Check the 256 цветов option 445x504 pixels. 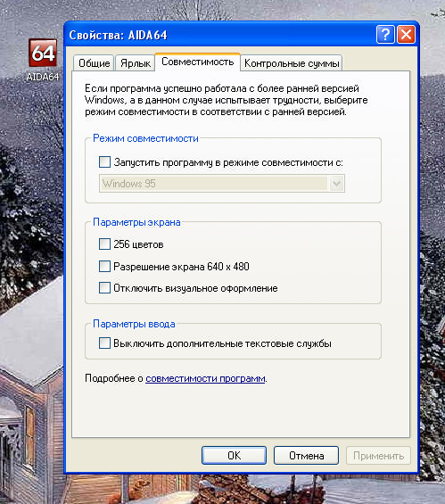[104, 244]
